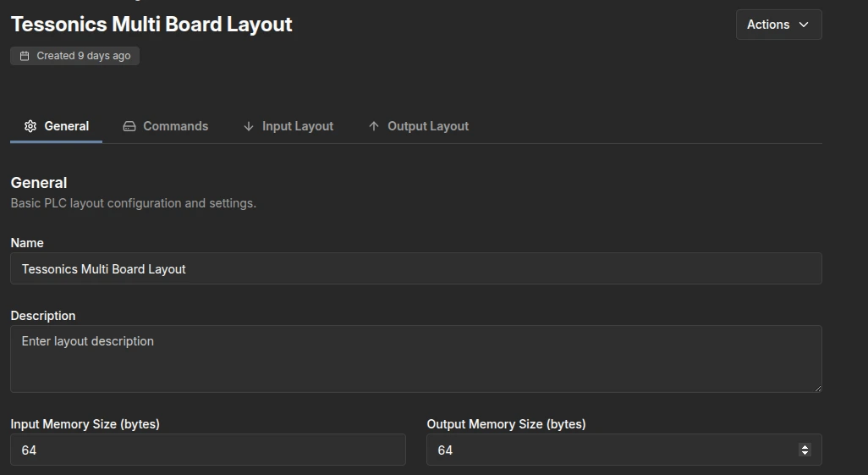The image size is (868, 475).
Task: Click the Basic PLC layout configuration text
Action: [x=134, y=203]
